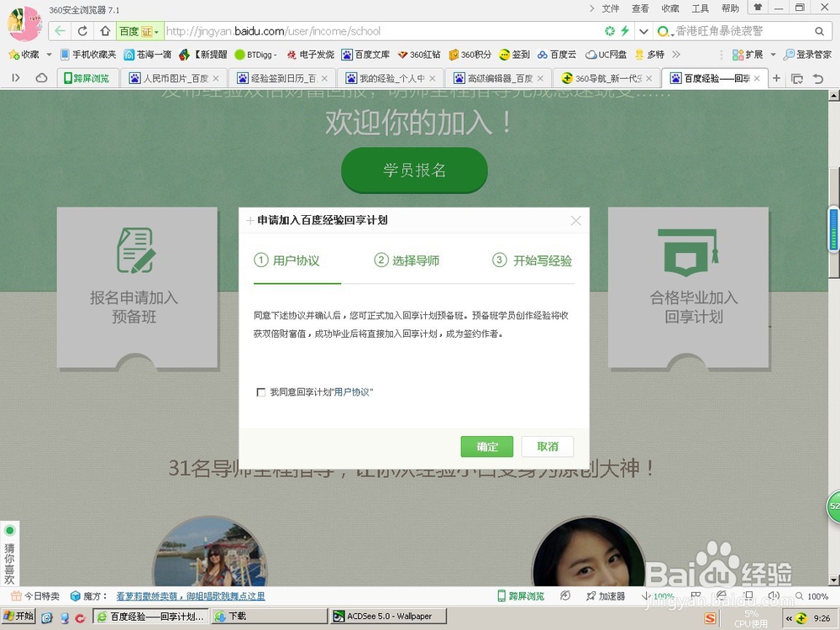Open the 手机收藏夹 bookmark
This screenshot has height=630, width=840.
pyautogui.click(x=88, y=54)
